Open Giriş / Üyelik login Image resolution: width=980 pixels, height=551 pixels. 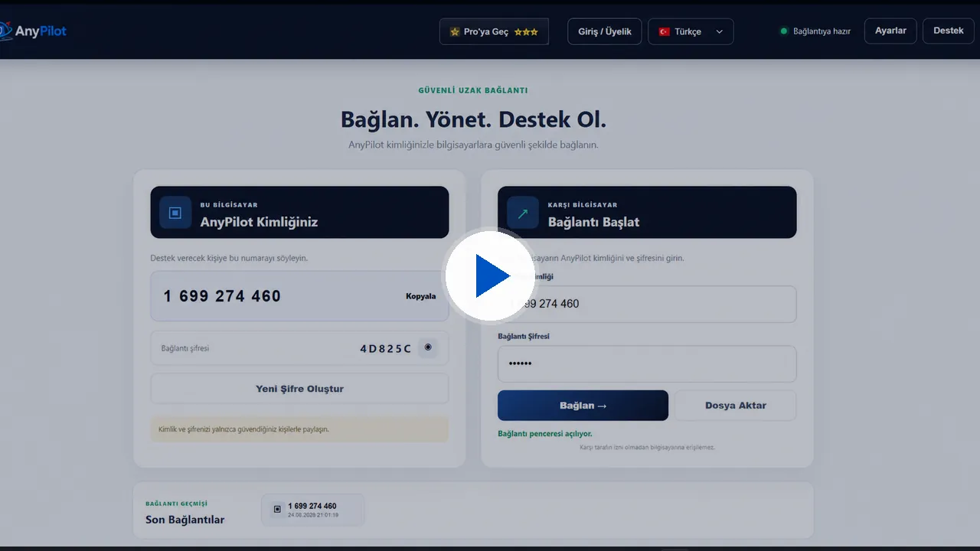[604, 31]
